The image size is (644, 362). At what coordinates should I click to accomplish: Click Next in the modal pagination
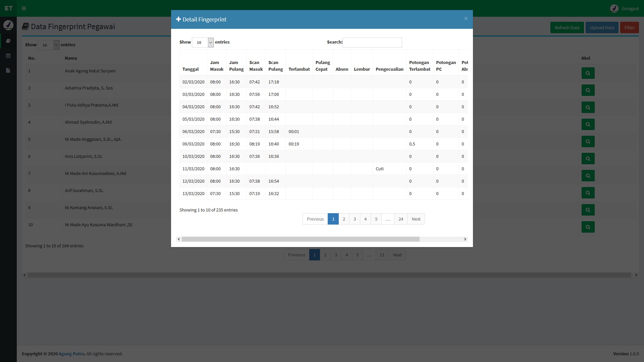[416, 219]
